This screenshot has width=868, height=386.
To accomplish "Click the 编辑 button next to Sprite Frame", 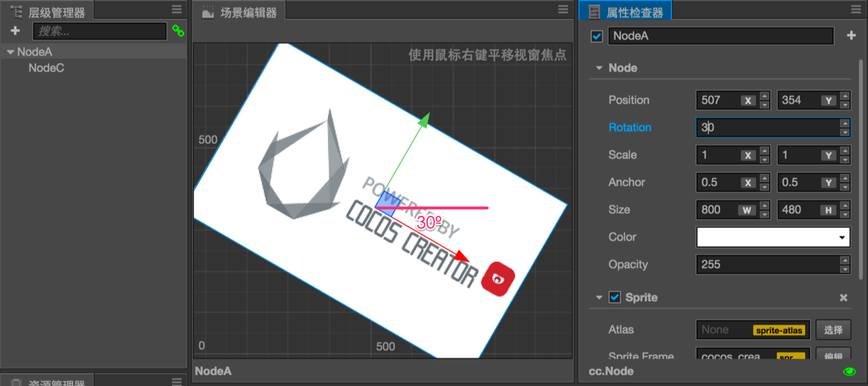I will tap(833, 356).
